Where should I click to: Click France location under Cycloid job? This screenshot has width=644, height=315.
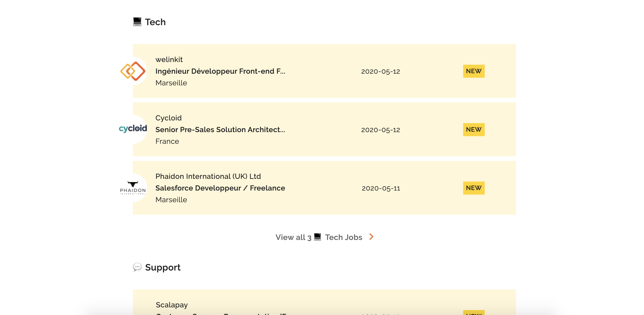pyautogui.click(x=167, y=141)
